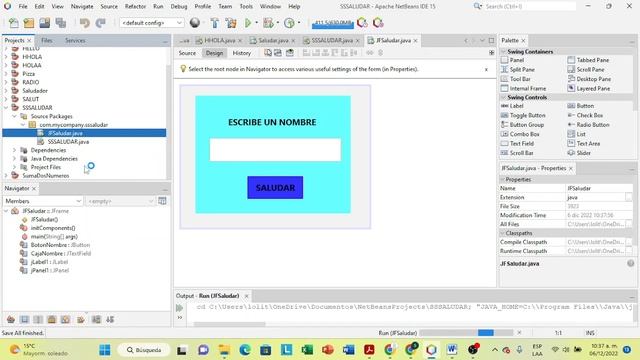Viewport: 640px width, 360px height.
Task: Click the Save All toolbar icon
Action: (60, 23)
